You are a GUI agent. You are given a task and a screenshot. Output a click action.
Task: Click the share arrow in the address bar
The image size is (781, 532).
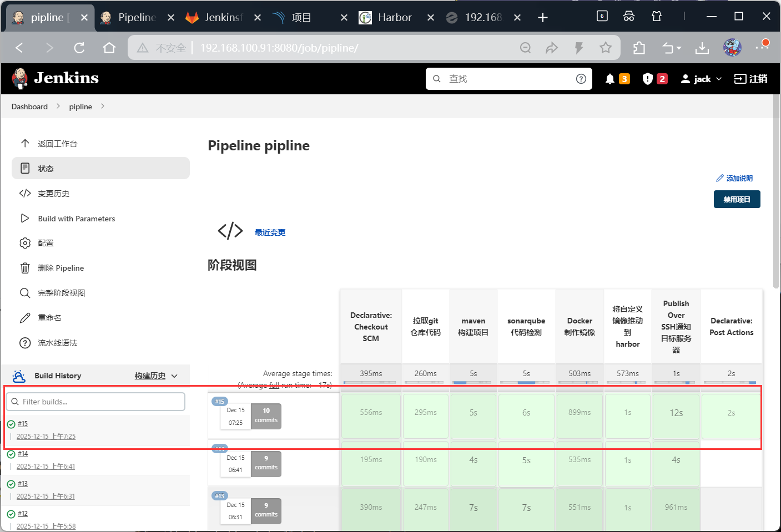pyautogui.click(x=552, y=48)
